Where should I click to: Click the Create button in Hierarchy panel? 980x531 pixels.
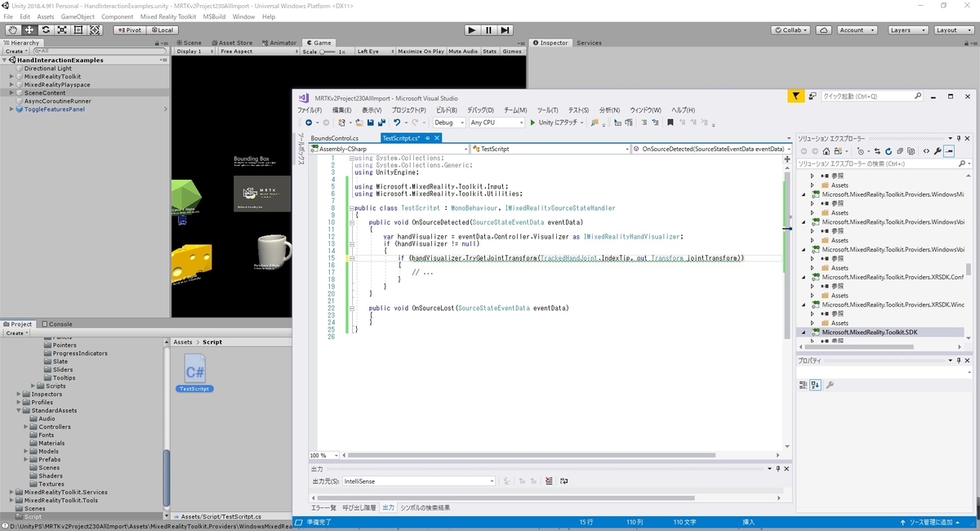coord(16,51)
